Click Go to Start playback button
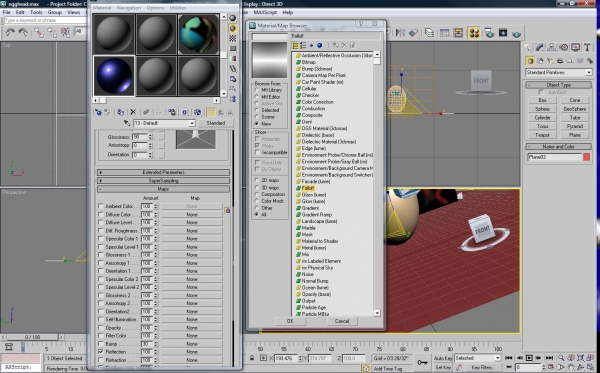Screen dimensions: 600x373 click(x=509, y=358)
